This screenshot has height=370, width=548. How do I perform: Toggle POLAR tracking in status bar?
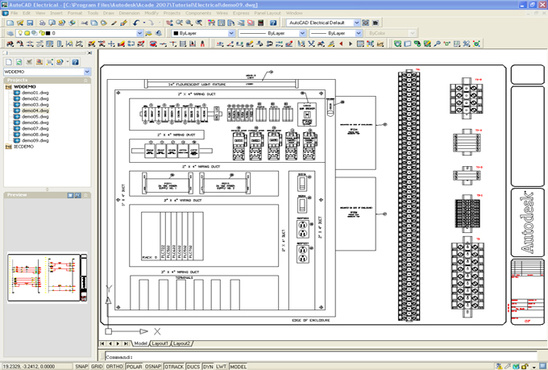134,366
